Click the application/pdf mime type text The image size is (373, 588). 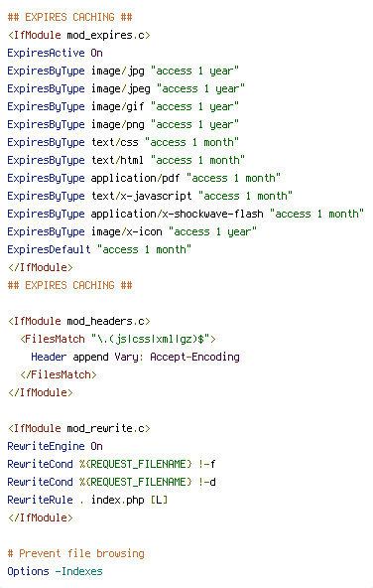pos(135,178)
